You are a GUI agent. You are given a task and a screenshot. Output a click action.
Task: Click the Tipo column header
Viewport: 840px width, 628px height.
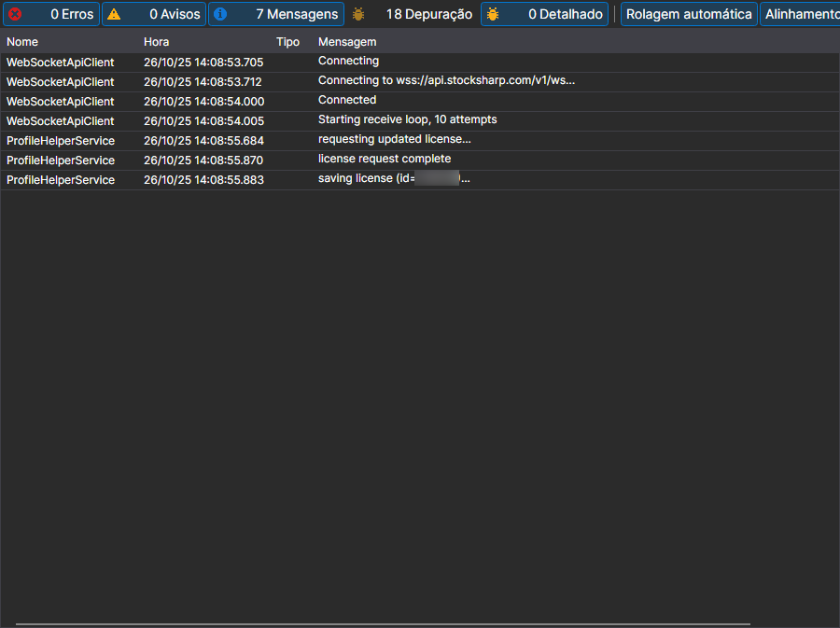click(x=287, y=42)
